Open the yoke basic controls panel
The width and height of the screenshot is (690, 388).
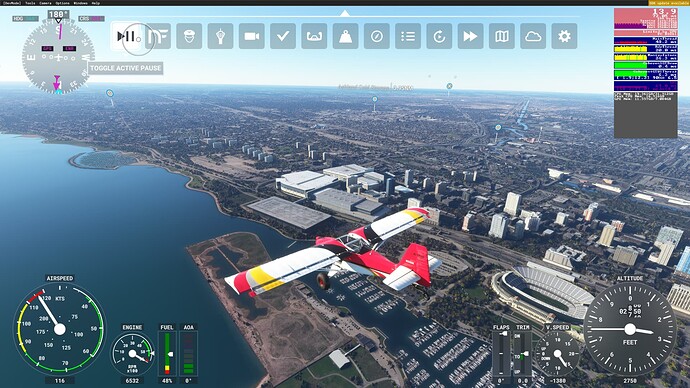point(314,36)
